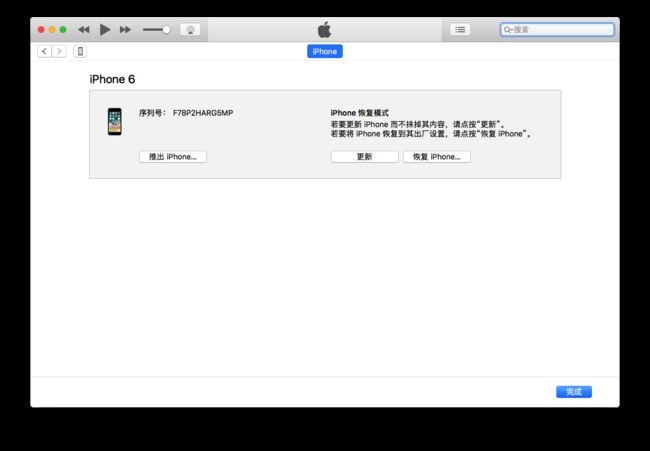650x451 pixels.
Task: Click the rewind previous track button
Action: tap(84, 29)
